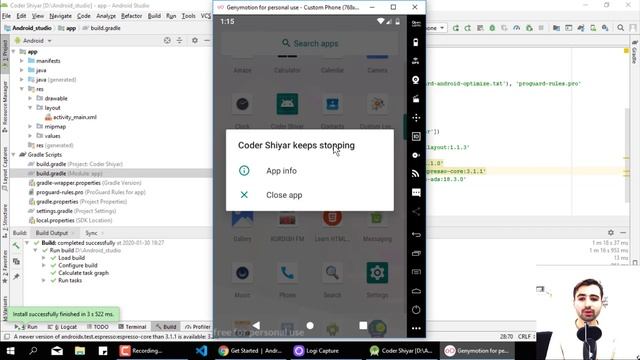The height and width of the screenshot is (360, 640).
Task: Click Genymotion sidebar power icon
Action: coord(416,310)
